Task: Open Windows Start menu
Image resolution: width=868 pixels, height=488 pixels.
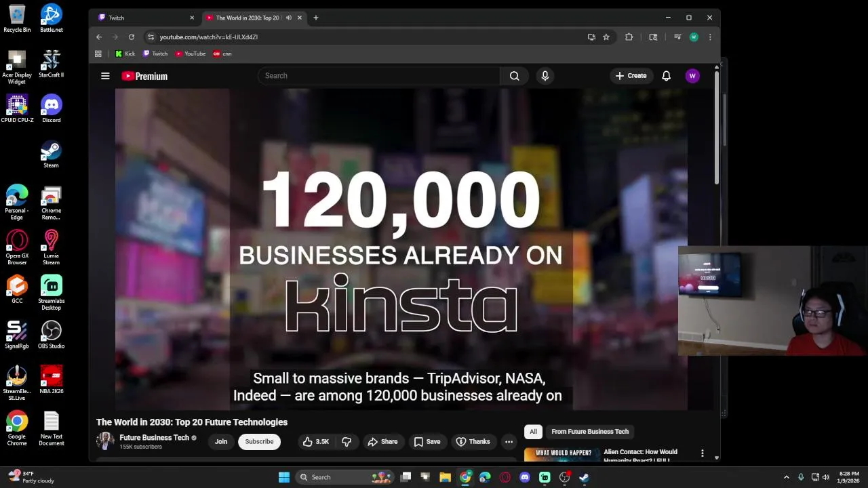Action: point(284,477)
